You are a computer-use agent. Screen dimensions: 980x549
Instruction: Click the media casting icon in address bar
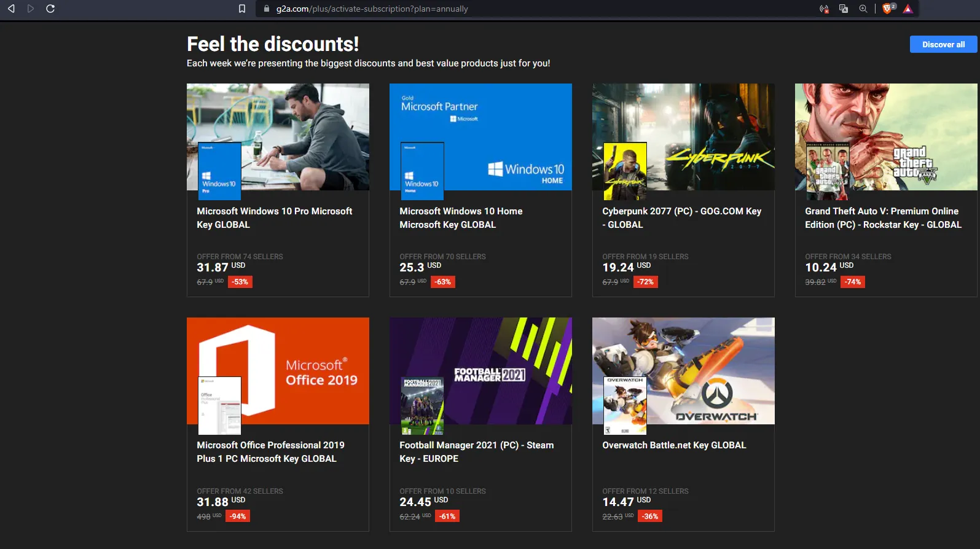click(824, 9)
